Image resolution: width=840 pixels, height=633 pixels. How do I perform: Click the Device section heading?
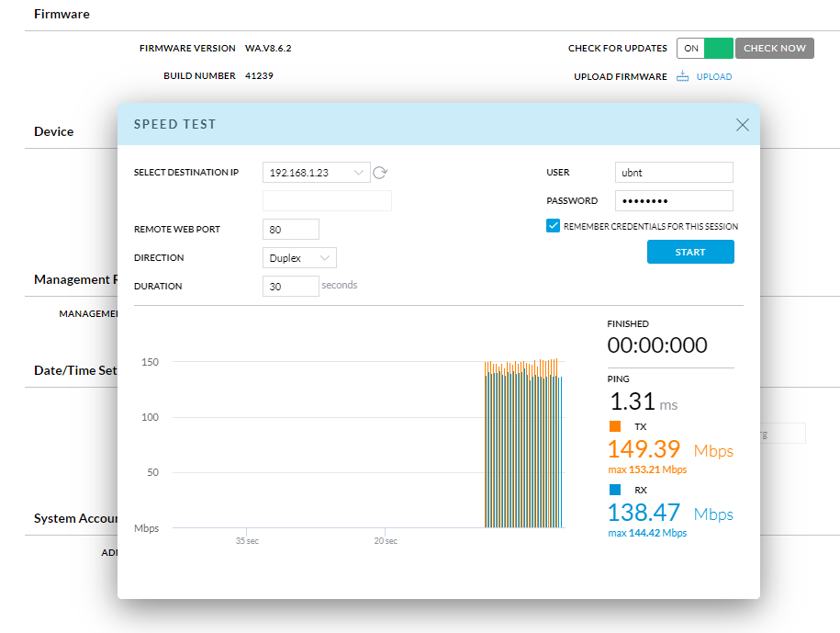tap(53, 131)
